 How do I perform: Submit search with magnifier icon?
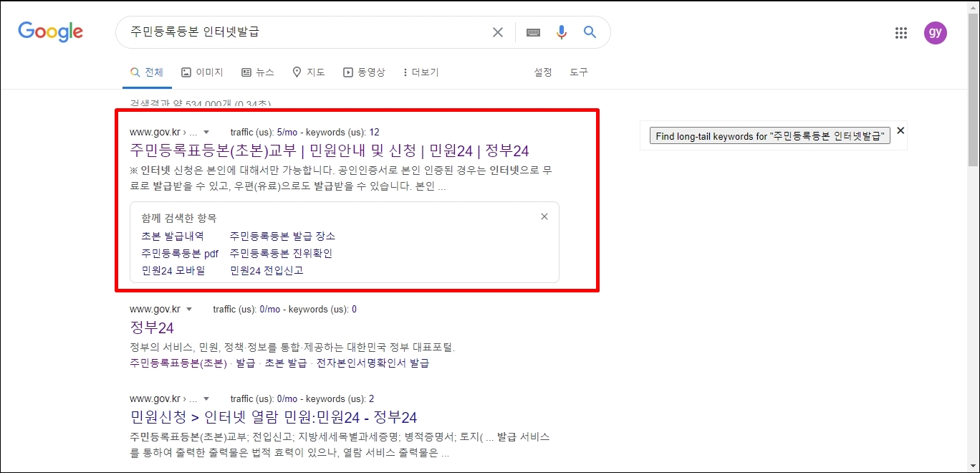click(x=590, y=32)
